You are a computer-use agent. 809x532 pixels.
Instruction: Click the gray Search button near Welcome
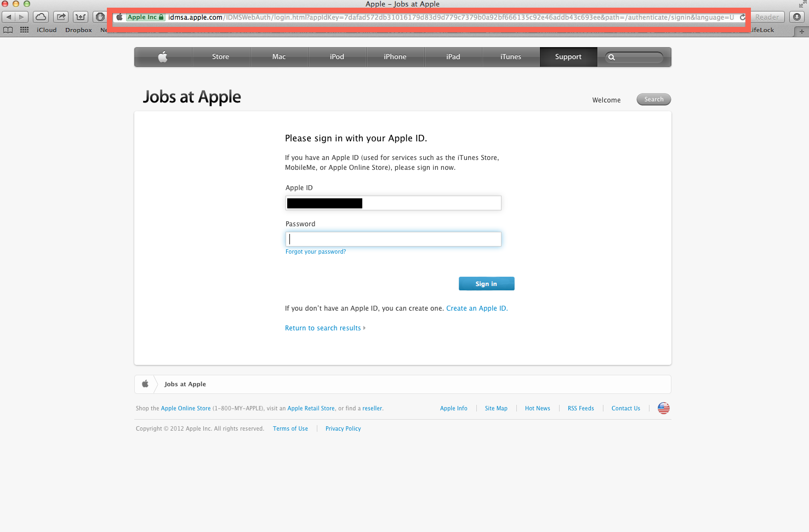click(654, 99)
